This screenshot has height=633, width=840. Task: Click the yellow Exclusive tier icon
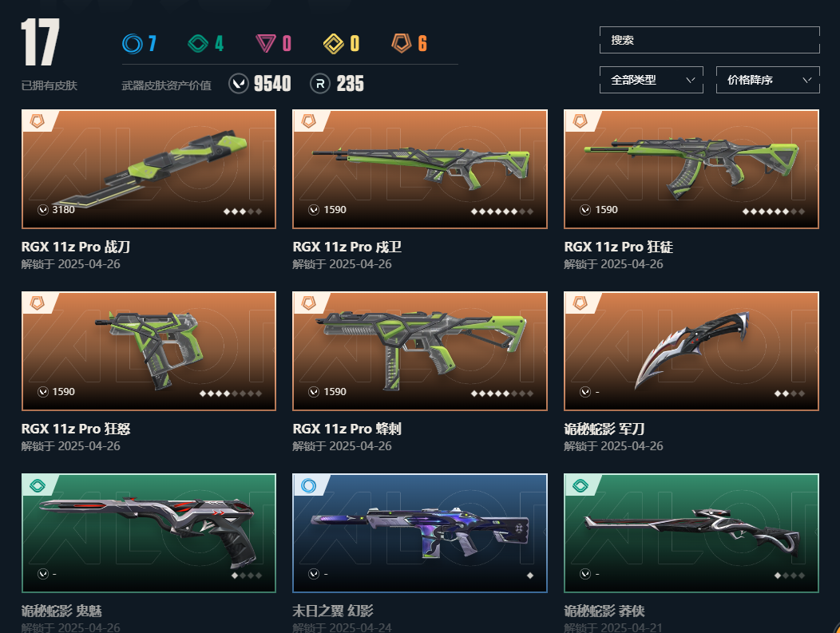point(333,43)
